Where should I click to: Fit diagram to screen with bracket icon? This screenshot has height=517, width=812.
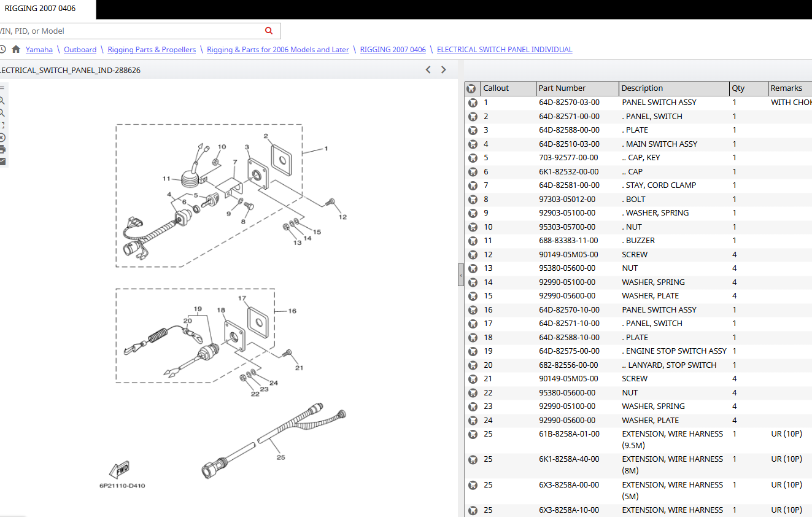2,125
